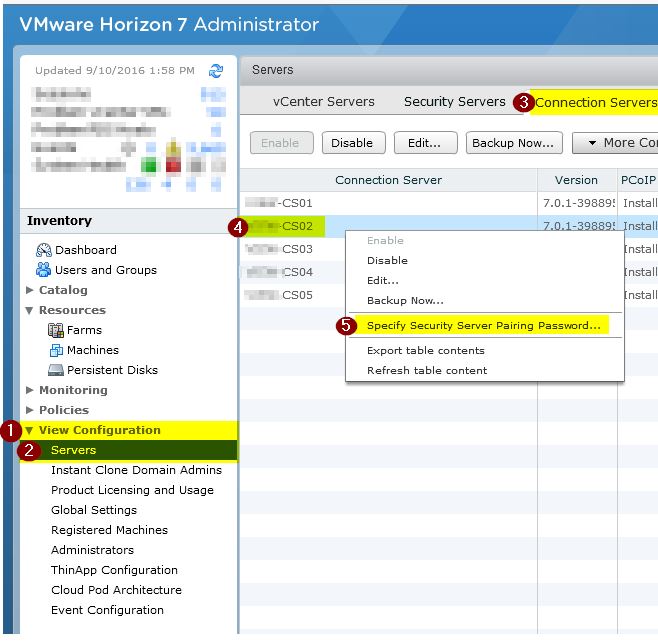Open Product Licensing and Usage
This screenshot has height=642, width=658.
click(x=132, y=490)
